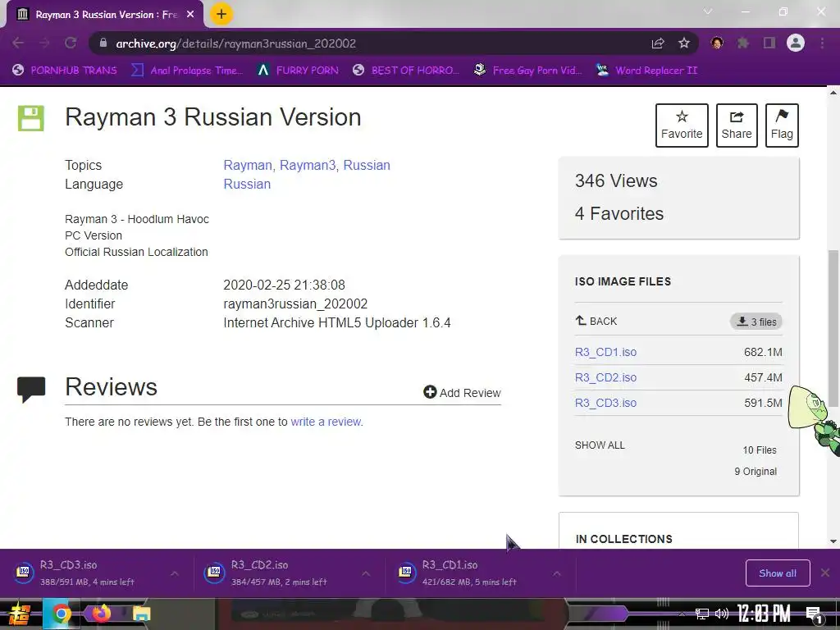840x630 pixels.
Task: Click the Add Review button
Action: [462, 393]
